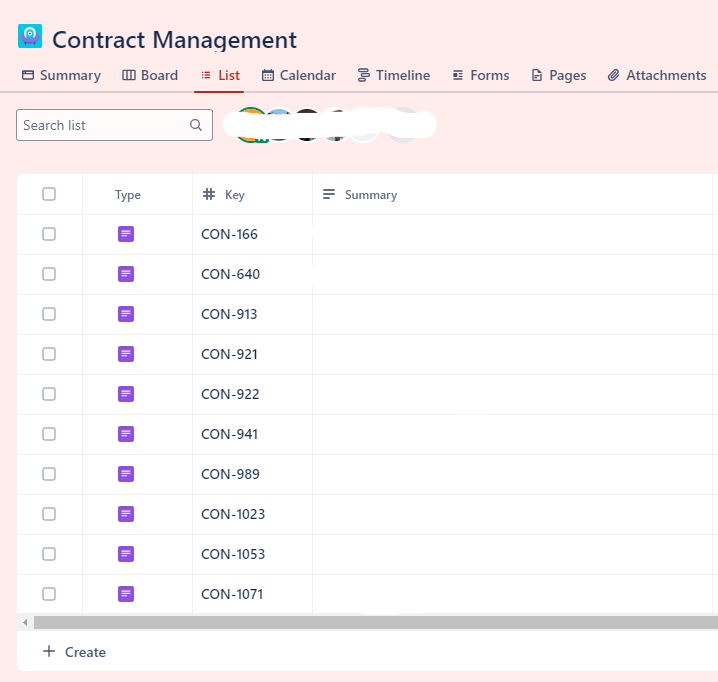718x682 pixels.
Task: Click the task type icon for CON-989
Action: tap(126, 474)
